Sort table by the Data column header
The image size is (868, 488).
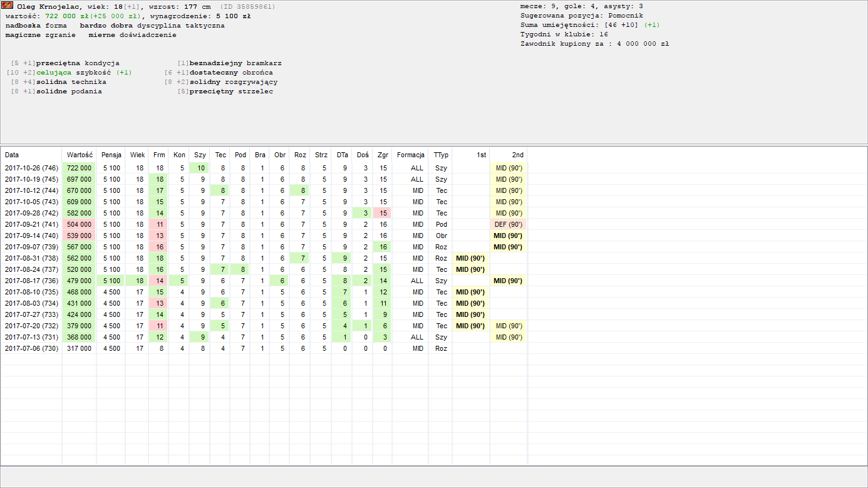12,155
